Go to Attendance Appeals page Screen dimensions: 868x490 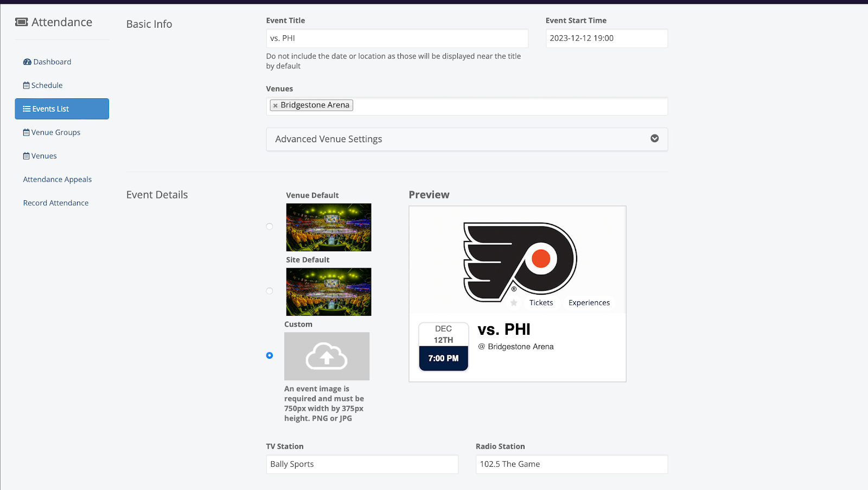[x=58, y=180]
